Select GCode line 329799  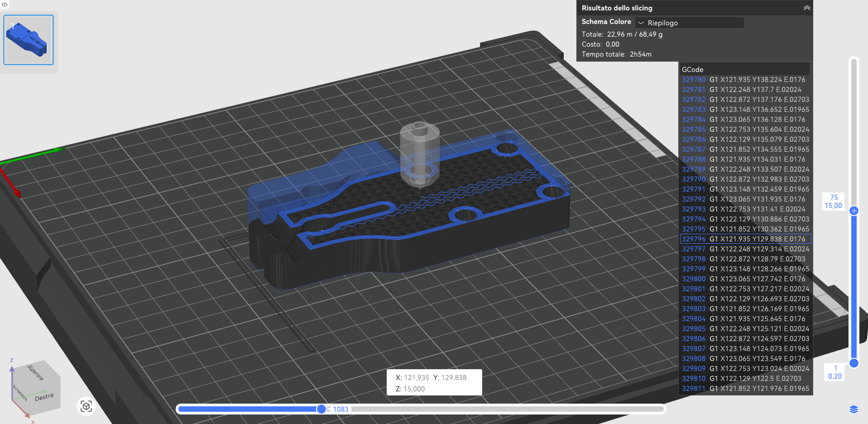745,269
